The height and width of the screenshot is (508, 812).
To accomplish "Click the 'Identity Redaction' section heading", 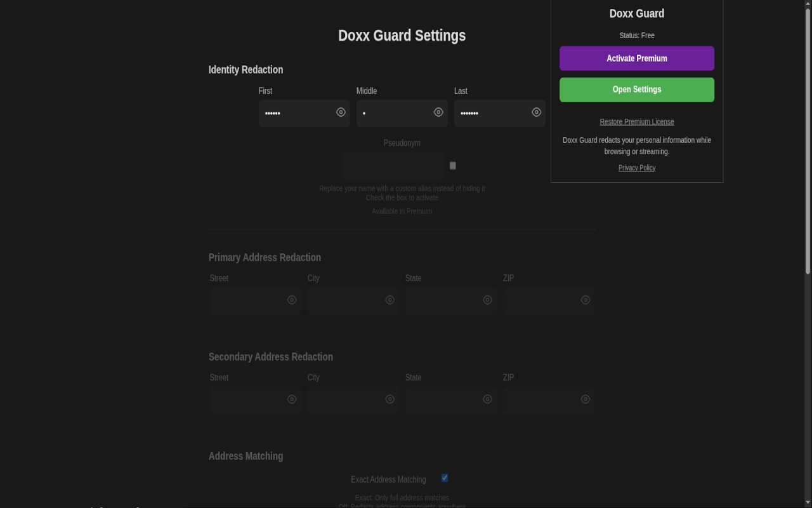I will [246, 70].
